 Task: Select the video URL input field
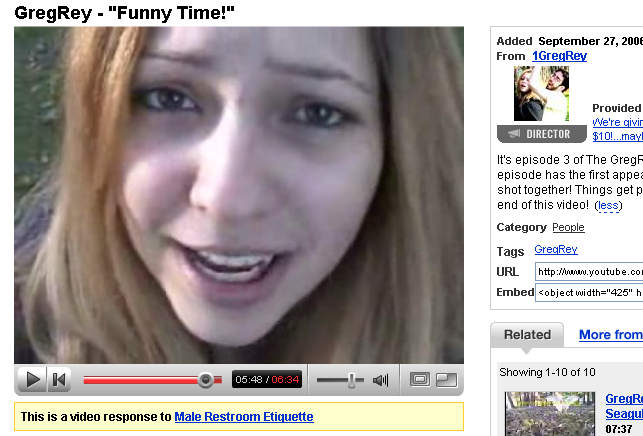[x=589, y=272]
